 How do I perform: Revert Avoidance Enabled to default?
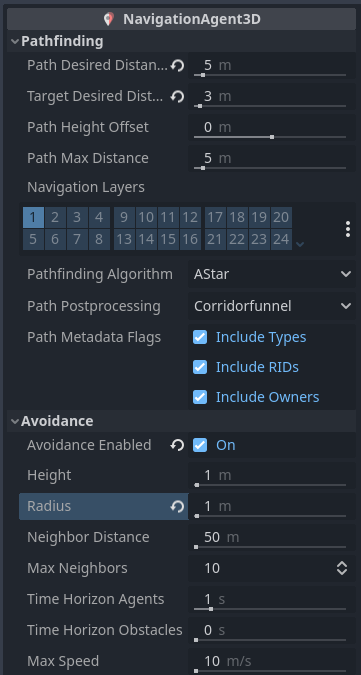[177, 445]
